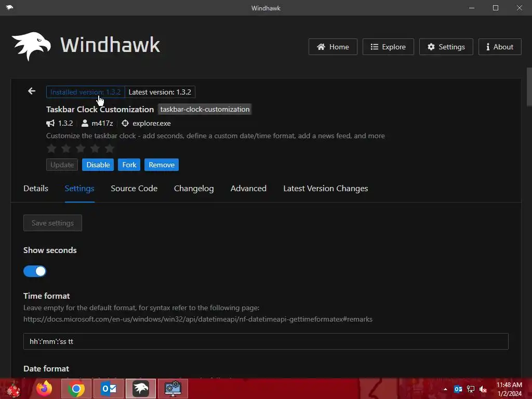Click the Save settings button

pyautogui.click(x=52, y=223)
